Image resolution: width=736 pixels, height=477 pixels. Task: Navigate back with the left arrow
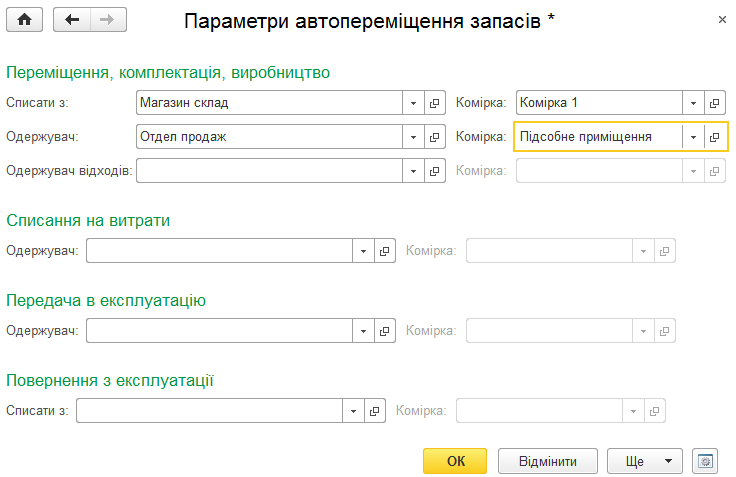pyautogui.click(x=72, y=20)
